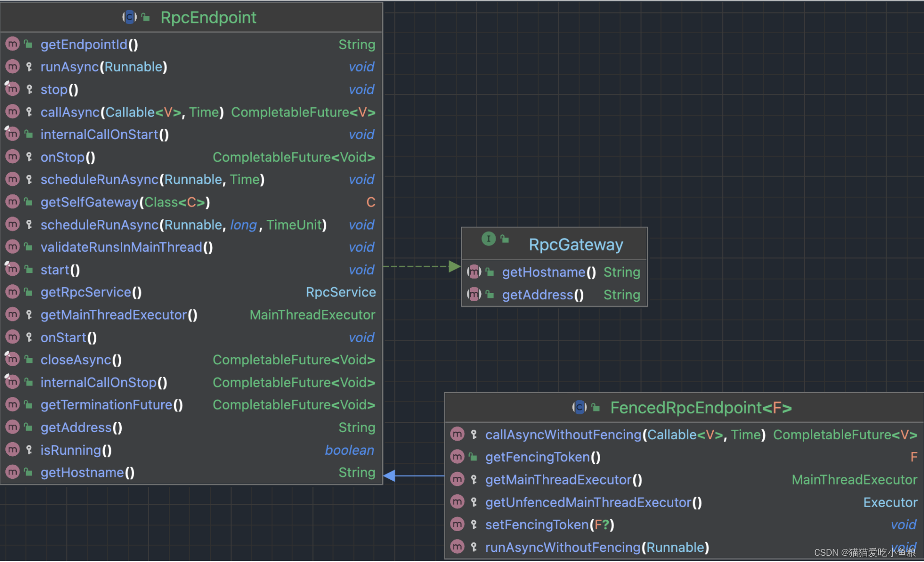Click method icon next to validateRunsInMainThread()
This screenshot has width=924, height=562.
click(13, 247)
